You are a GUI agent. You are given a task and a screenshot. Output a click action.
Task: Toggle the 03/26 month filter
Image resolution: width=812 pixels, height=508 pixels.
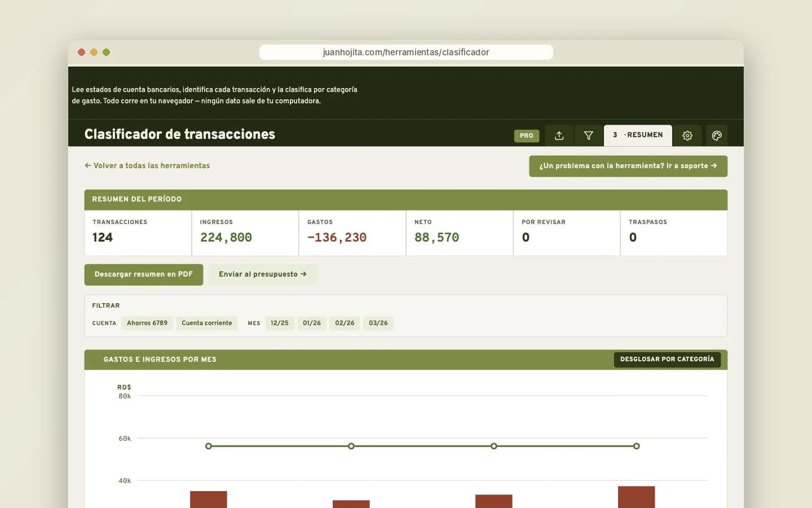pos(378,323)
